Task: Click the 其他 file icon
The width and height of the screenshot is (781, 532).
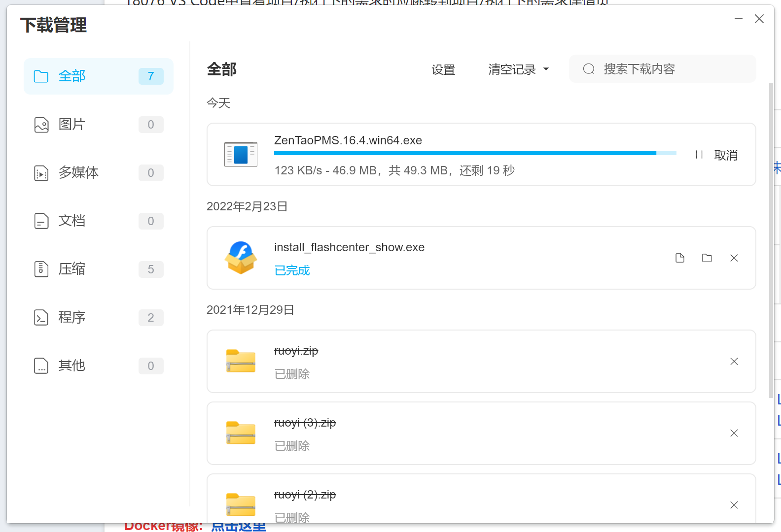Action: pyautogui.click(x=41, y=366)
